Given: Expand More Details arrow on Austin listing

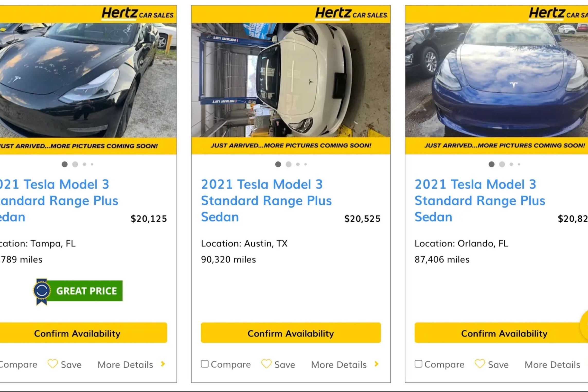Looking at the screenshot, I should [x=377, y=364].
